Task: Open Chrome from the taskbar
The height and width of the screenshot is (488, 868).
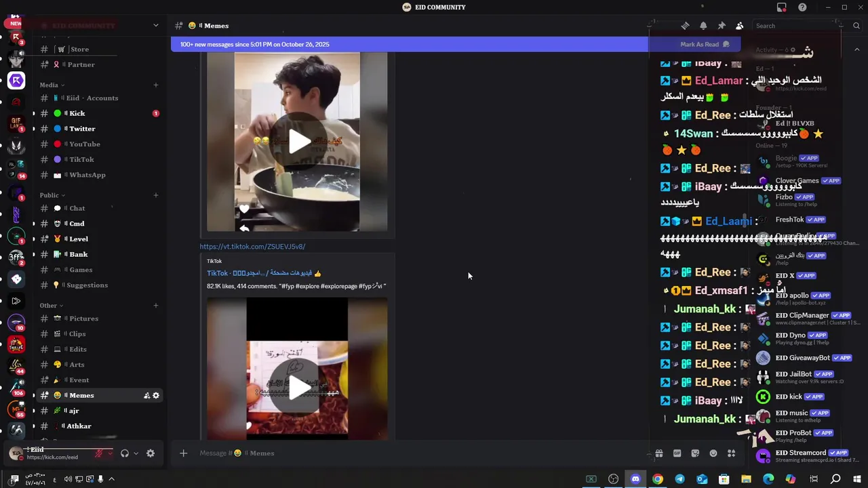Action: tap(657, 479)
